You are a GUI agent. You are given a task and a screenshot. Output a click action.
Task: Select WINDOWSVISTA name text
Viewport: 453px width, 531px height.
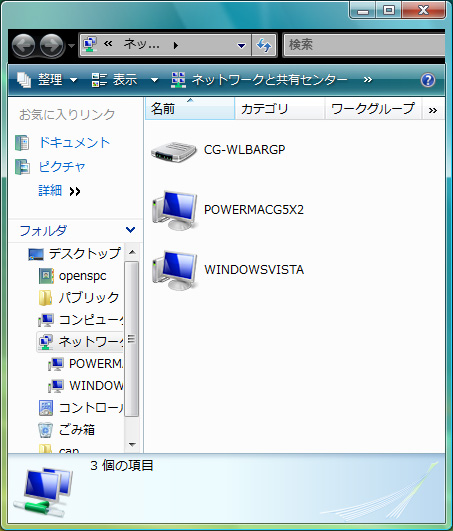click(254, 270)
